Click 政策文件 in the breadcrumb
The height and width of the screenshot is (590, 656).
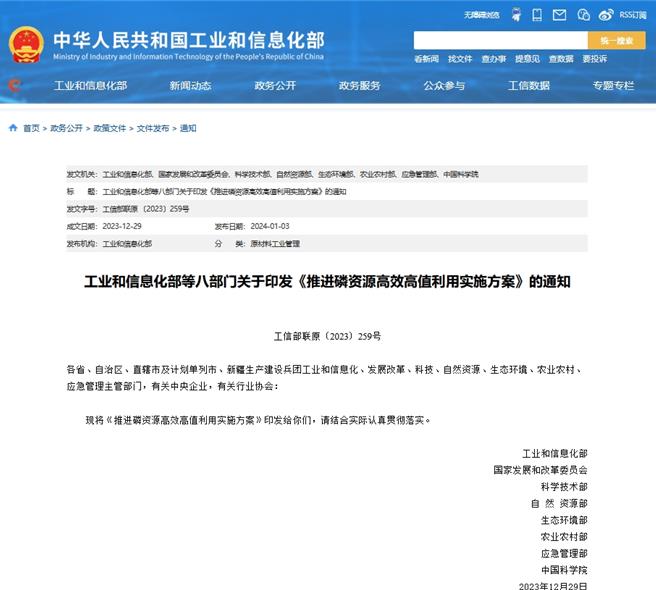tap(110, 129)
